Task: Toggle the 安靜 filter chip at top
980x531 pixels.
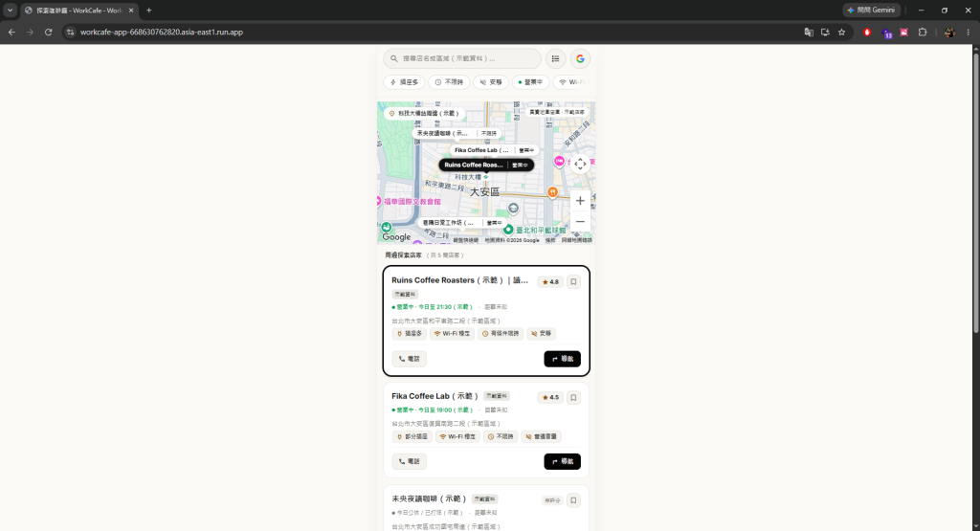Action: pyautogui.click(x=491, y=82)
